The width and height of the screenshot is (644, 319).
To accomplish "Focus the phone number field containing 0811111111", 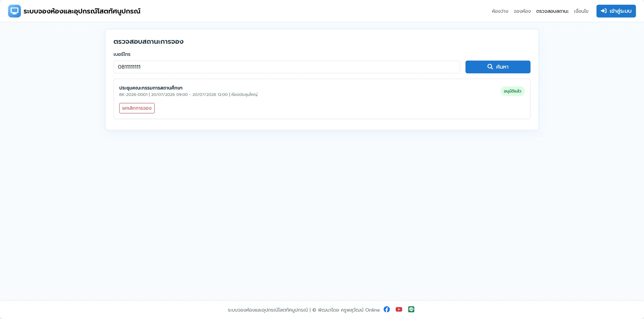I will 287,67.
